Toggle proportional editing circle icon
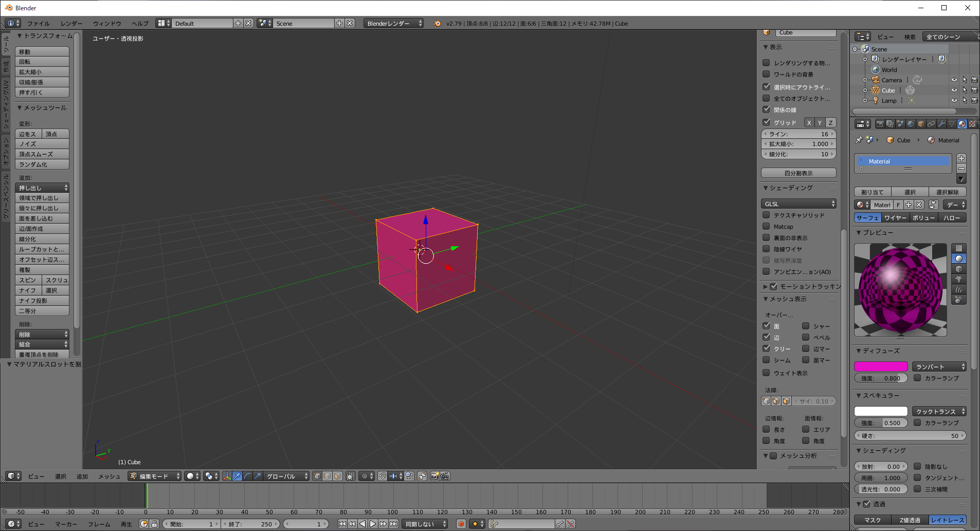 [x=365, y=476]
